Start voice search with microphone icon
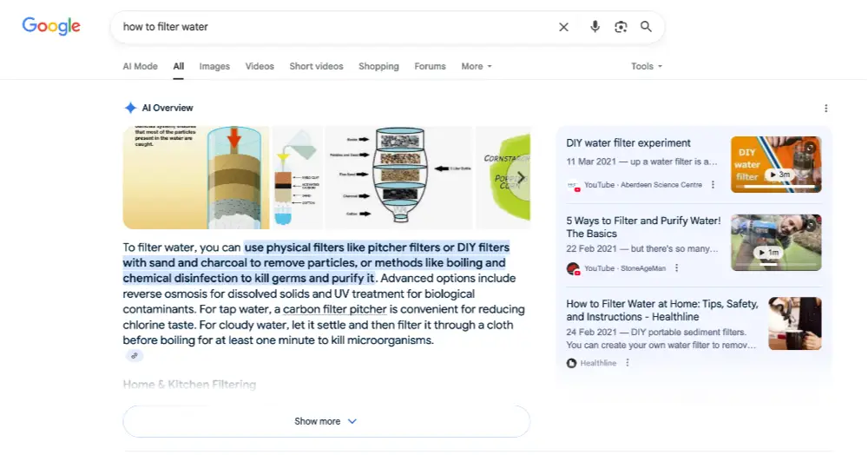Image resolution: width=868 pixels, height=455 pixels. point(595,27)
